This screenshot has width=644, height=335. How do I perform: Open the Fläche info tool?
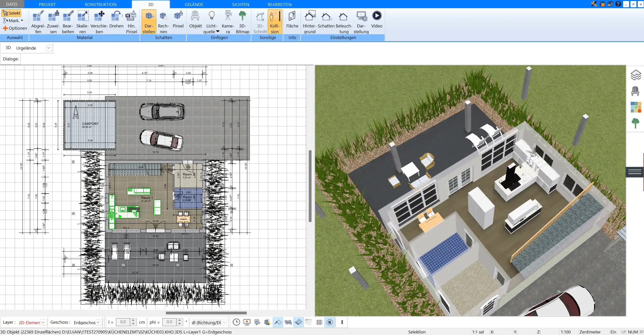(x=292, y=19)
